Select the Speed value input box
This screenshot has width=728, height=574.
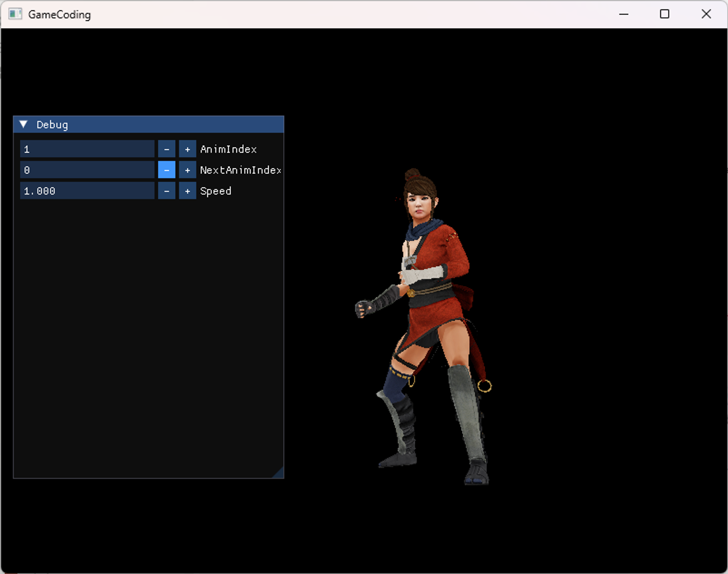coord(87,191)
